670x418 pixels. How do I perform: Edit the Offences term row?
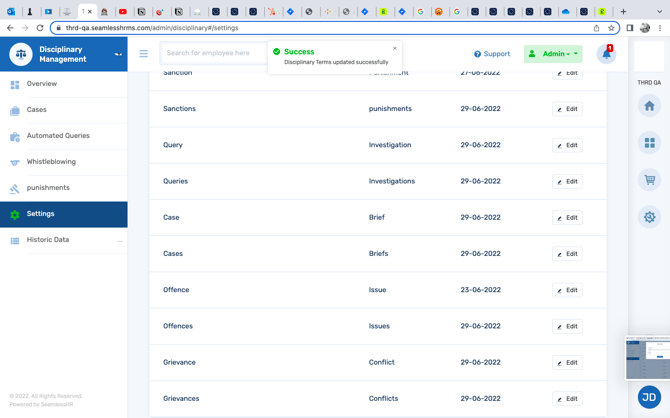[x=567, y=326]
